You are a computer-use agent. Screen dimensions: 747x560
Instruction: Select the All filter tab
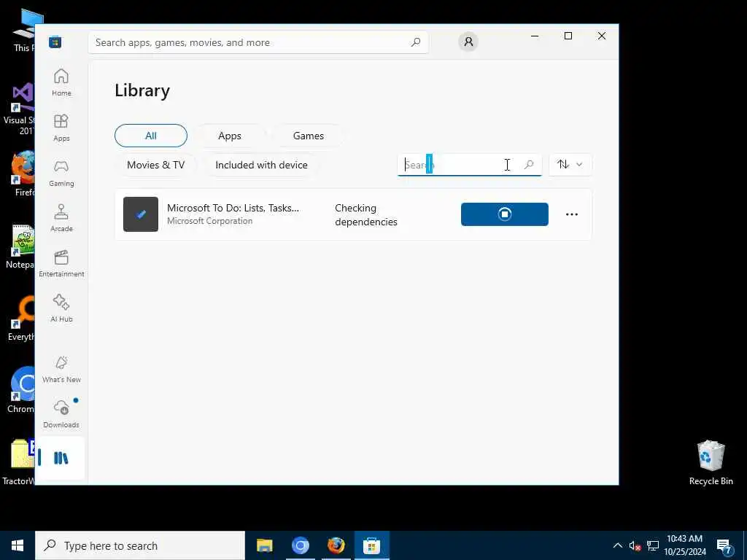pos(151,136)
